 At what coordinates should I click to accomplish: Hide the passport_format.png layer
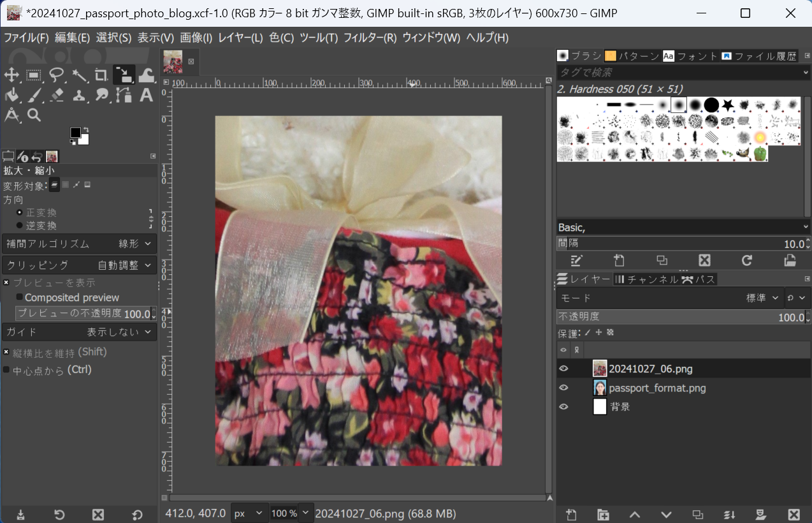click(563, 388)
